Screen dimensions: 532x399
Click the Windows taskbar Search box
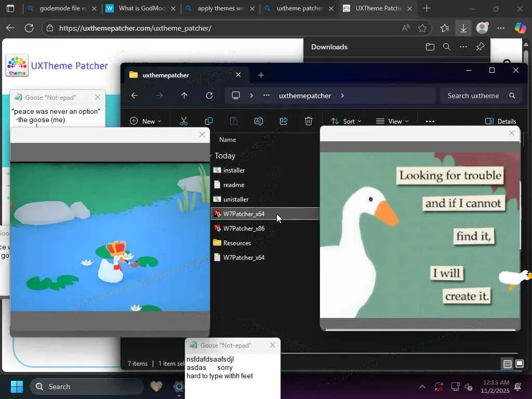(x=87, y=387)
